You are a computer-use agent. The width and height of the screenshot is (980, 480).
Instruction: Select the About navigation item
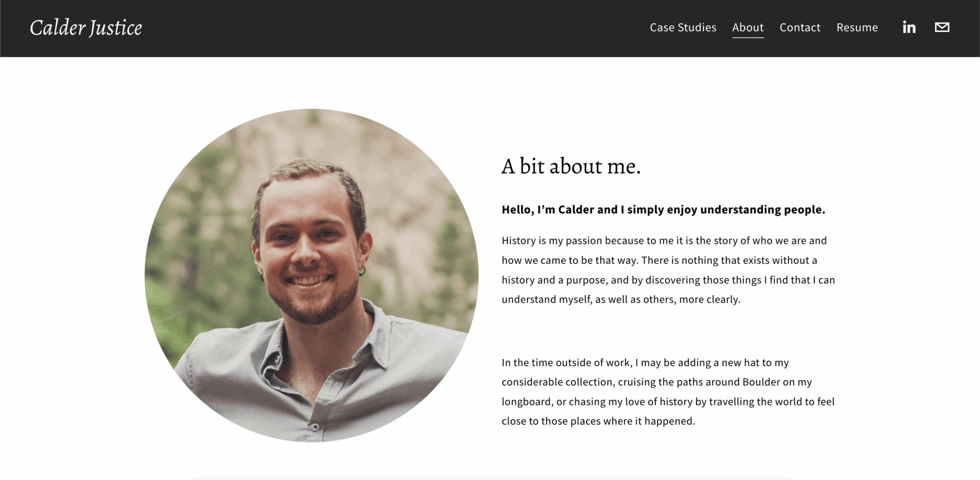(747, 28)
